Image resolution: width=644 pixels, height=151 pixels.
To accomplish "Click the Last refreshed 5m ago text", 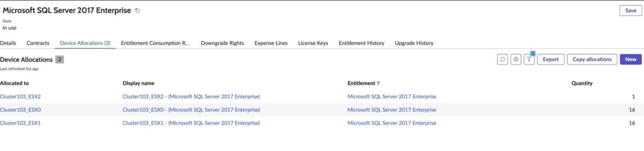I will [19, 69].
